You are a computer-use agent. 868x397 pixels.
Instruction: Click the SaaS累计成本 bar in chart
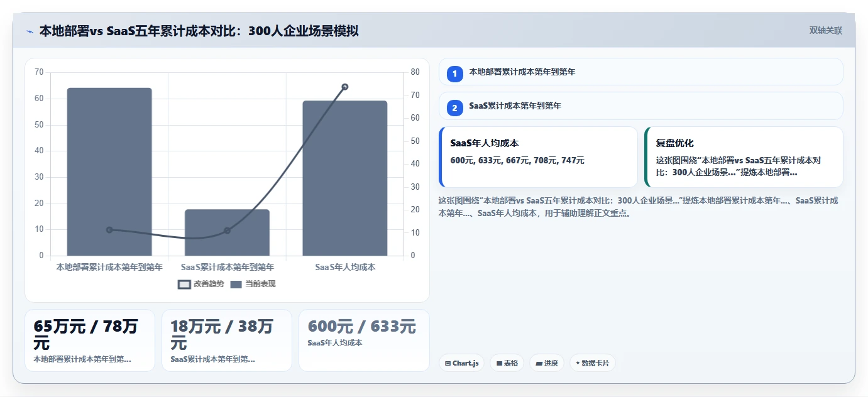click(x=227, y=232)
